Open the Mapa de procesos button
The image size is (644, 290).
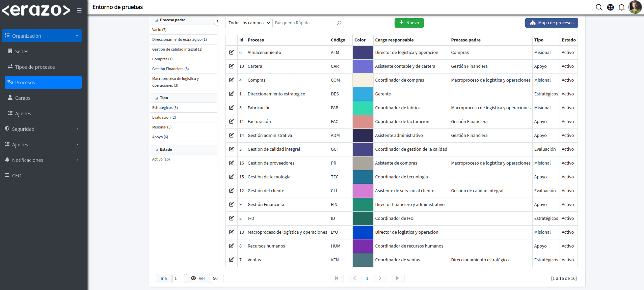[551, 23]
